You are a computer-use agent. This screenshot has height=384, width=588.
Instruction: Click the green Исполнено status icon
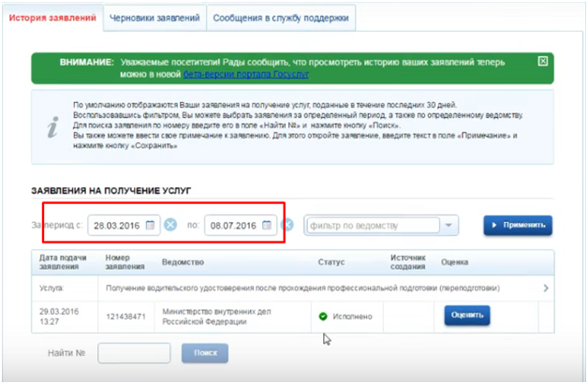point(323,317)
